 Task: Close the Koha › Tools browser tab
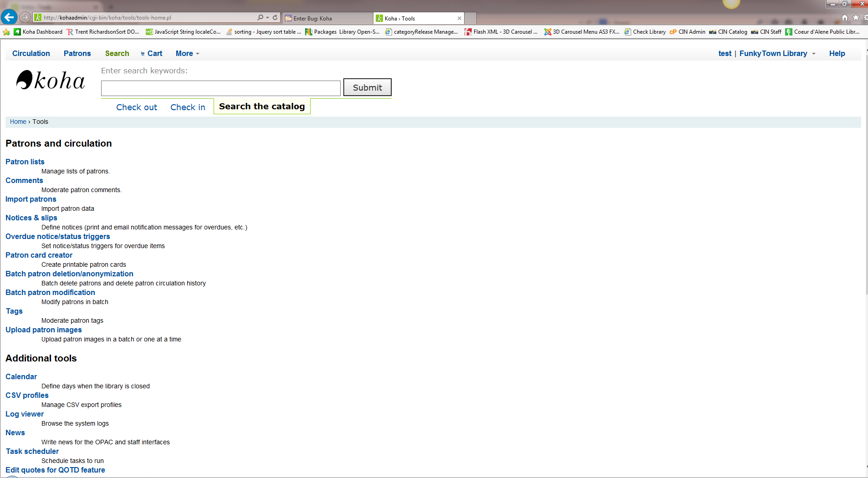[x=460, y=18]
